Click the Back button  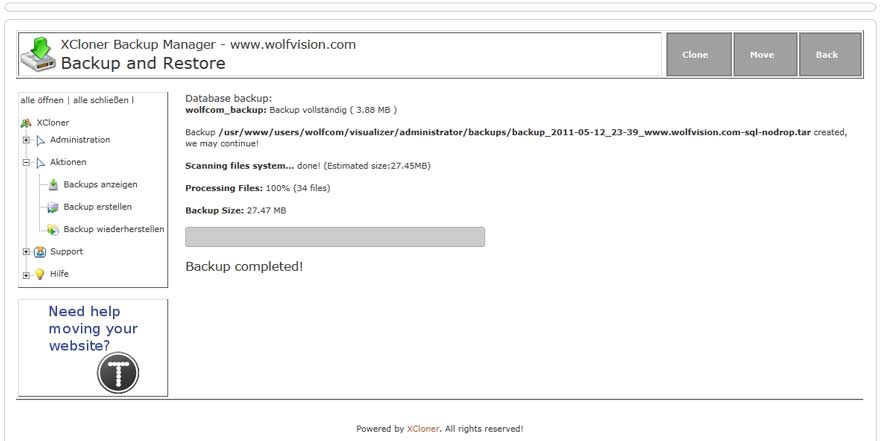[x=831, y=54]
